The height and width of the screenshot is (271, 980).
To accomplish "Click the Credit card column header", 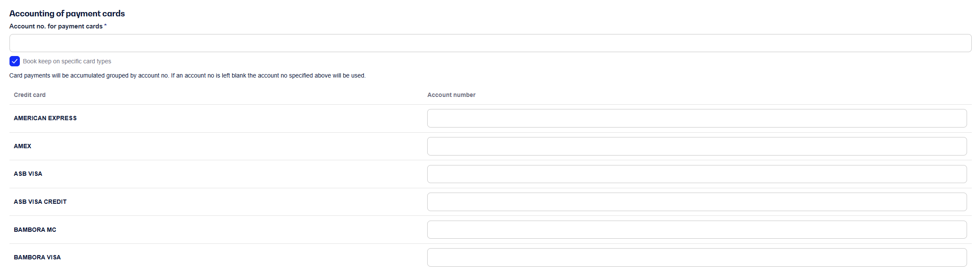I will pyautogui.click(x=29, y=95).
